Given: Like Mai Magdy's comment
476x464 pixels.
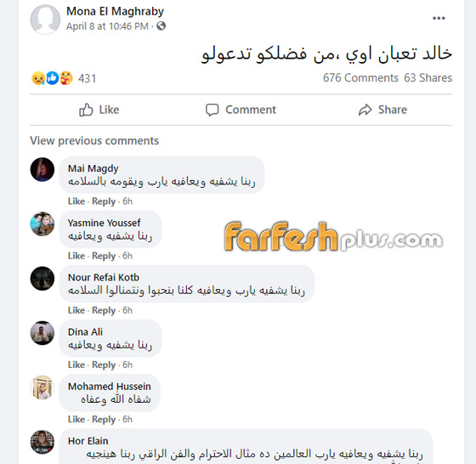Looking at the screenshot, I should [x=76, y=201].
